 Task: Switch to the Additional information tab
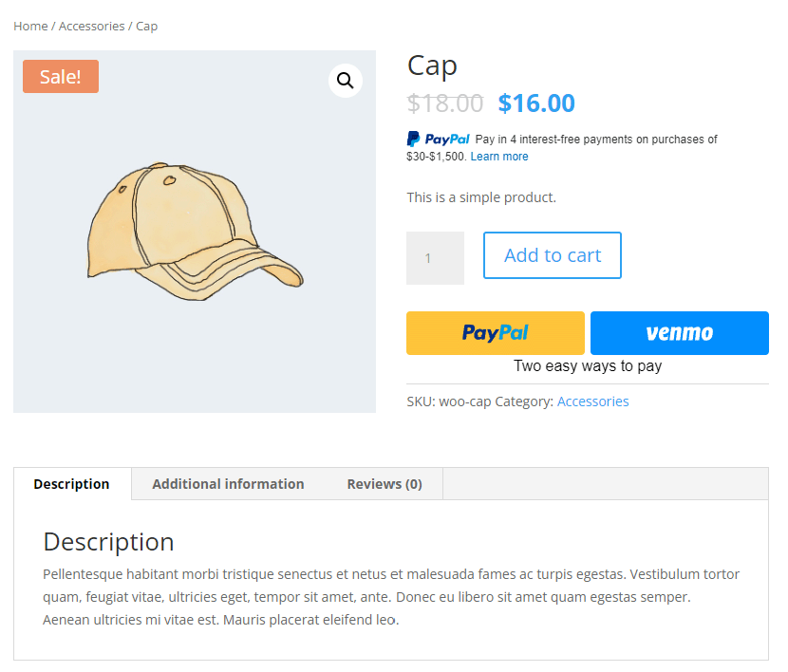coord(228,484)
